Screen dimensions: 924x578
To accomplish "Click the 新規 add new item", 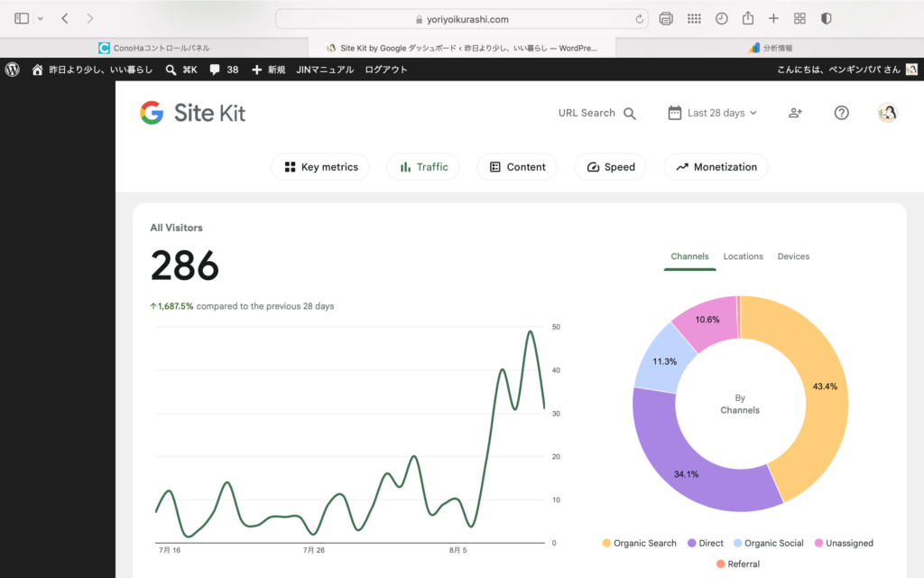I will [x=269, y=70].
